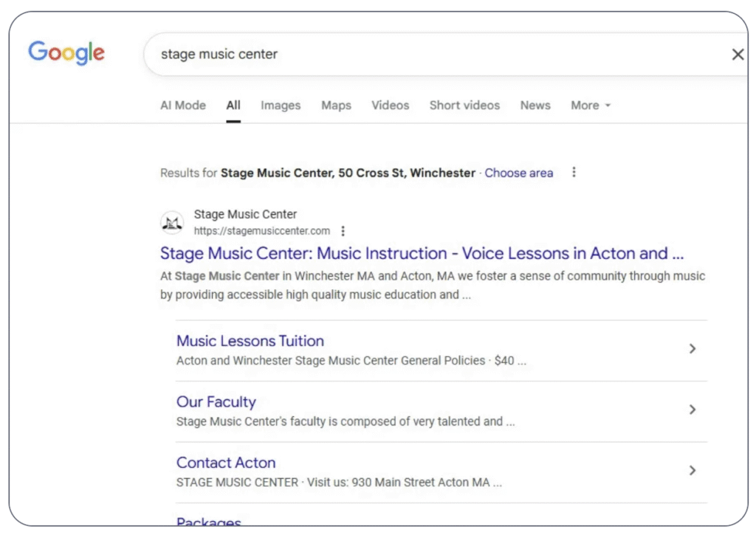Open three-dot menu next to stagemusiccenter.com URL
The height and width of the screenshot is (535, 756).
coord(343,231)
